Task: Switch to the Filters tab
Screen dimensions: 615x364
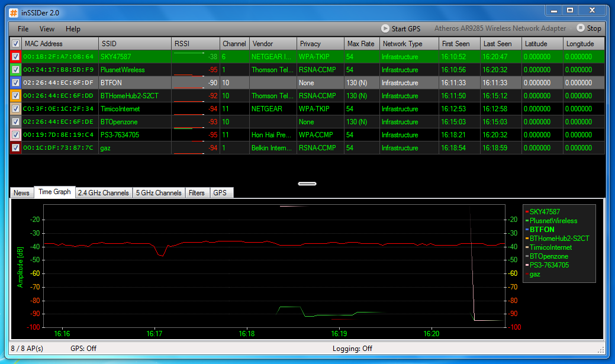Action: [197, 192]
